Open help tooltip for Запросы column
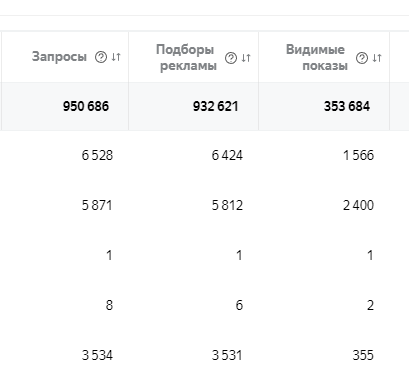 [101, 57]
